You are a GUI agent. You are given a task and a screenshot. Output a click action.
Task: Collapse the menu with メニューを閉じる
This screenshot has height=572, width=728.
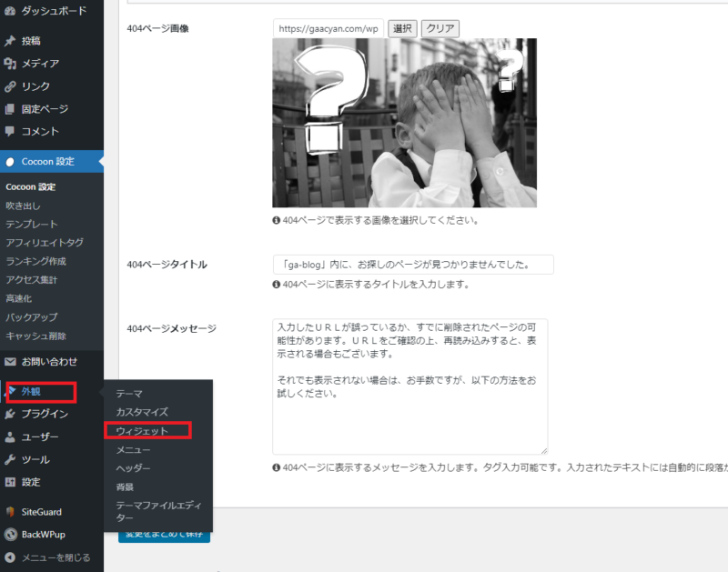[55, 557]
